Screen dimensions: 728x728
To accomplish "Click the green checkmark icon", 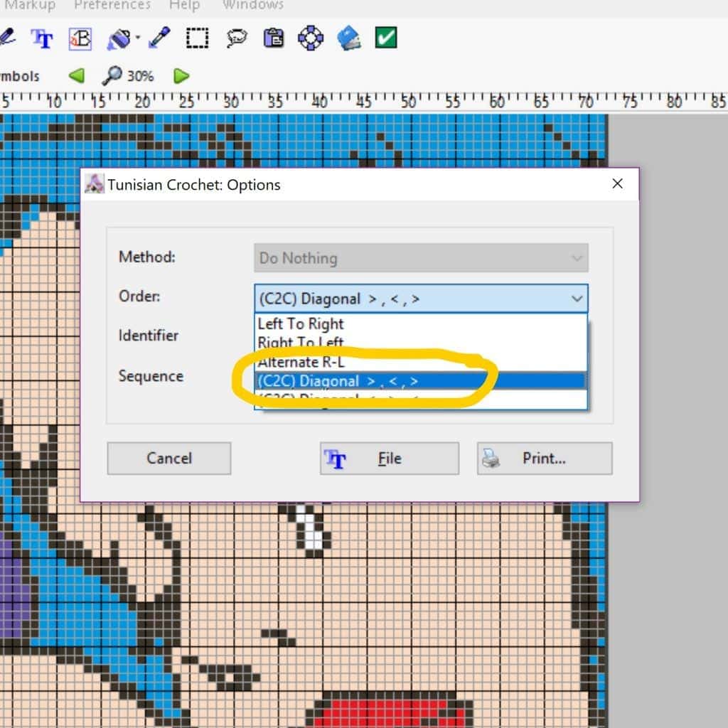I will click(386, 38).
